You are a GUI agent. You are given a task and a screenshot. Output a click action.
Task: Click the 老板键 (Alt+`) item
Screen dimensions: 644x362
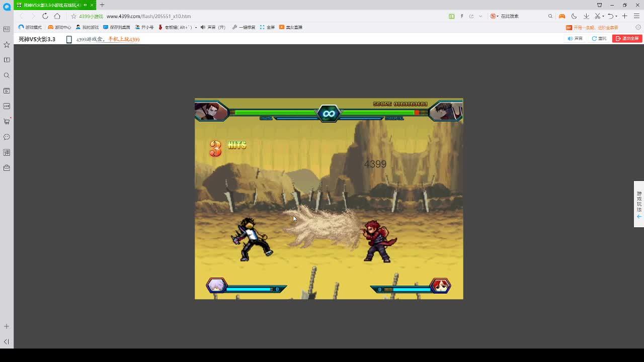tap(175, 27)
